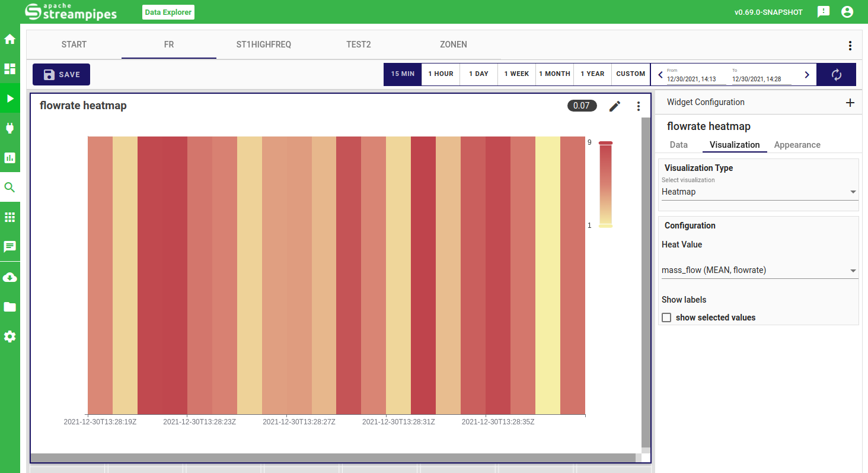Expand the Heatmap visualization type dropdown
The width and height of the screenshot is (868, 473).
759,192
